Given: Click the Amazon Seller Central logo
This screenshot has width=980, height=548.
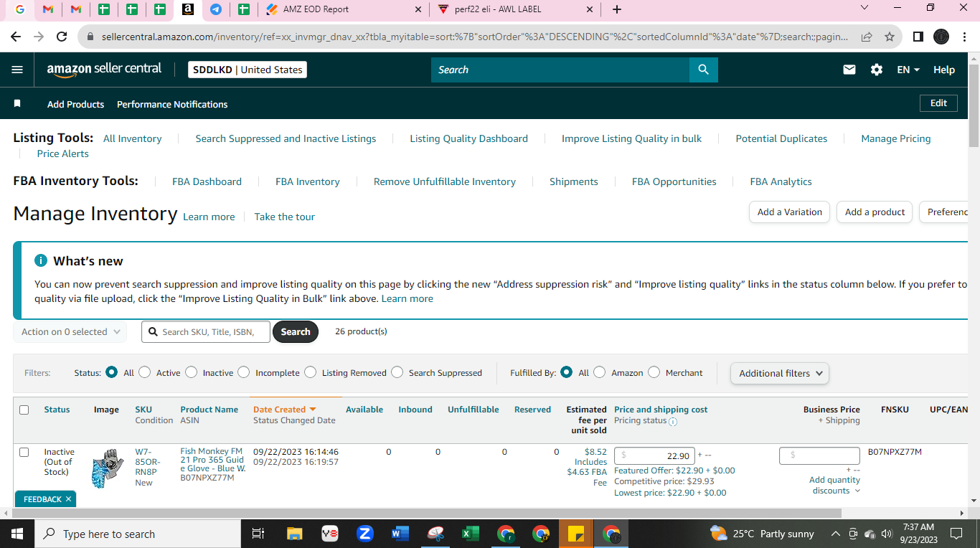Looking at the screenshot, I should [x=104, y=70].
